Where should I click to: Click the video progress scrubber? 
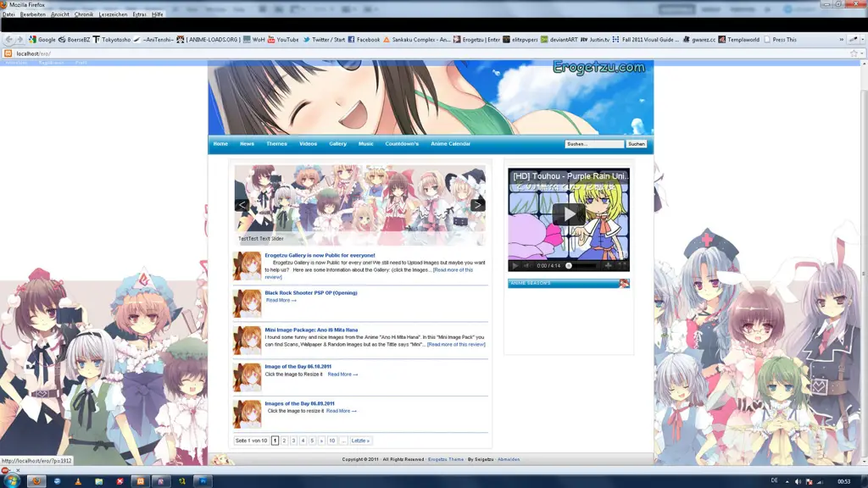[x=569, y=265]
